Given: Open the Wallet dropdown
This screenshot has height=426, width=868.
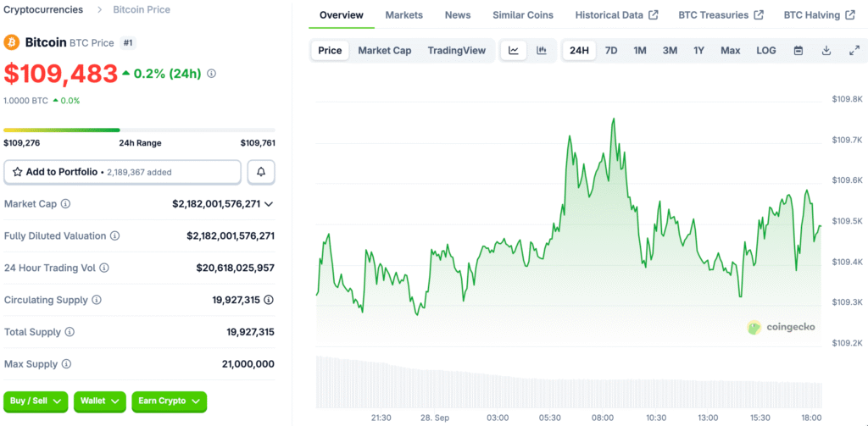Looking at the screenshot, I should [x=100, y=401].
